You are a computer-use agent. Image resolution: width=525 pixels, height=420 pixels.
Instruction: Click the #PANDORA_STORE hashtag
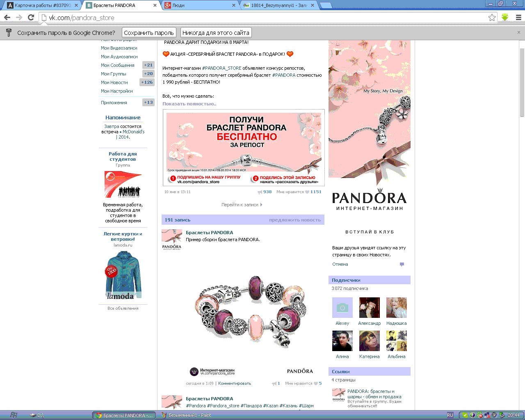coord(221,68)
